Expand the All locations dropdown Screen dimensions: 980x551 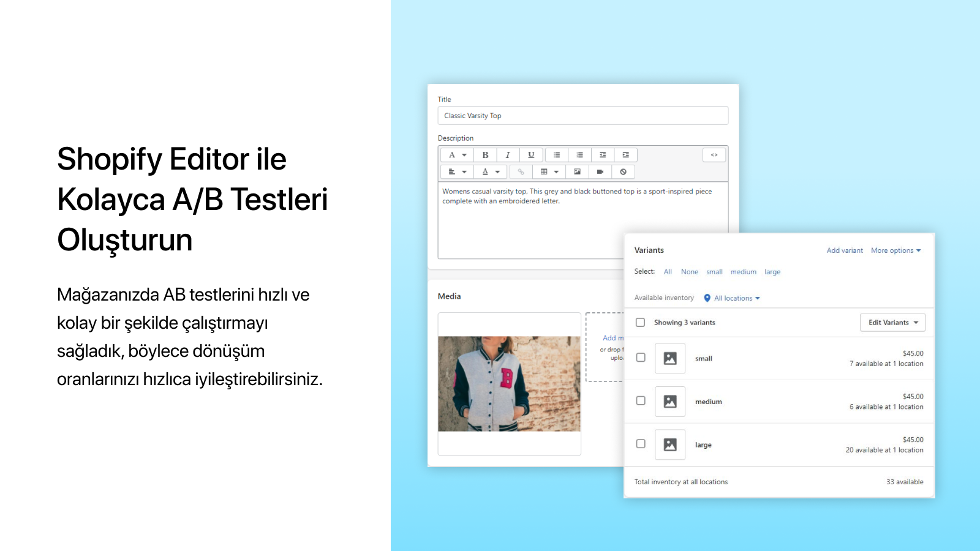tap(737, 298)
